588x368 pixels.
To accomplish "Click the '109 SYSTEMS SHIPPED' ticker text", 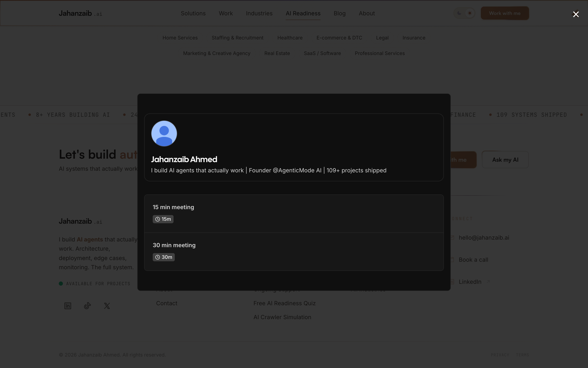I will pyautogui.click(x=532, y=115).
